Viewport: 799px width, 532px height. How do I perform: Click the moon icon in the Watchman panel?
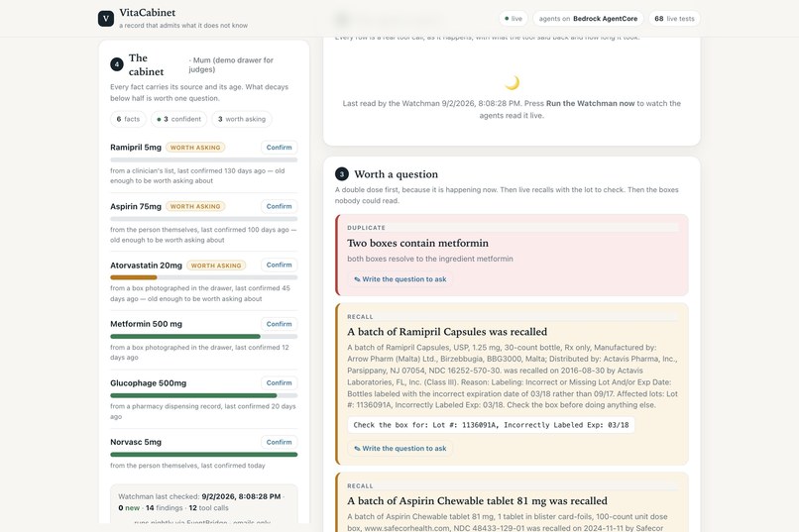click(512, 82)
